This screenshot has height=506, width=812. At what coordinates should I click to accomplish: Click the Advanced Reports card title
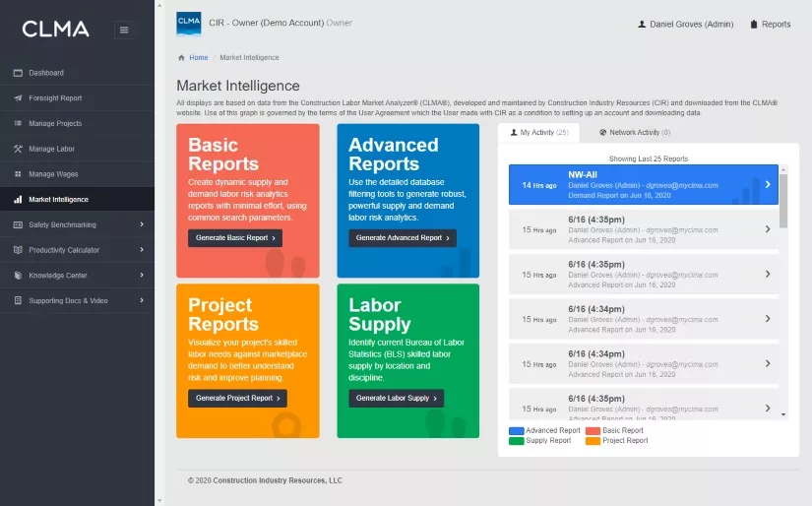pyautogui.click(x=394, y=155)
